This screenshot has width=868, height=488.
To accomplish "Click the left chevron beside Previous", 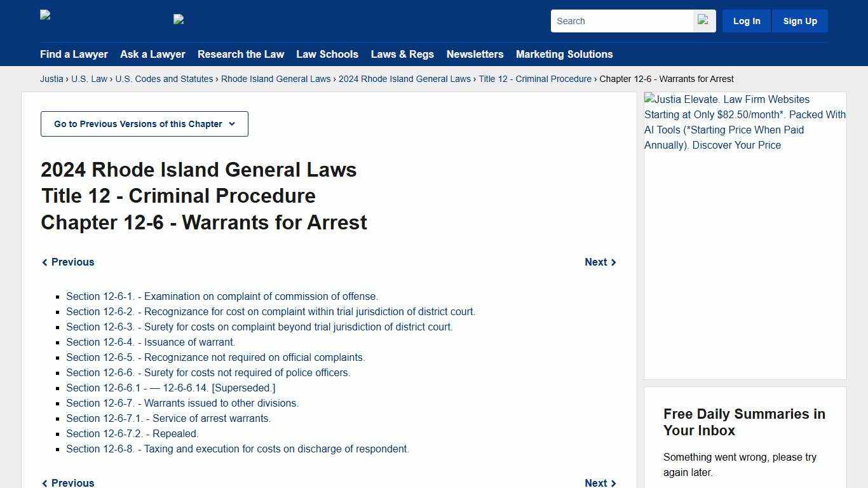I will [x=44, y=262].
